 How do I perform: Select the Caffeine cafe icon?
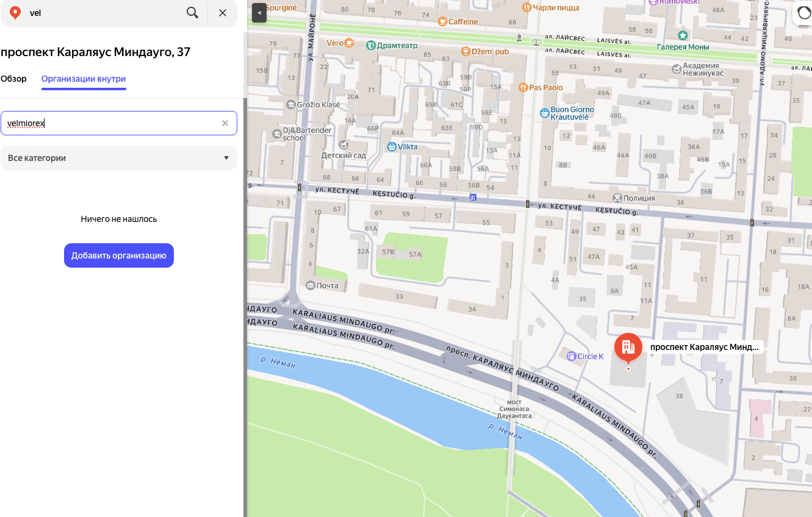pos(442,22)
